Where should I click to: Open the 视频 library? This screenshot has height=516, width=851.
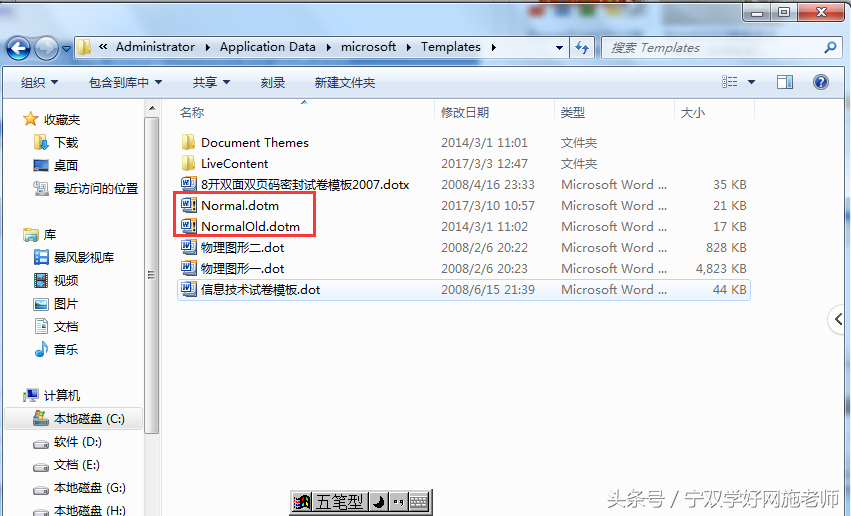pyautogui.click(x=66, y=281)
